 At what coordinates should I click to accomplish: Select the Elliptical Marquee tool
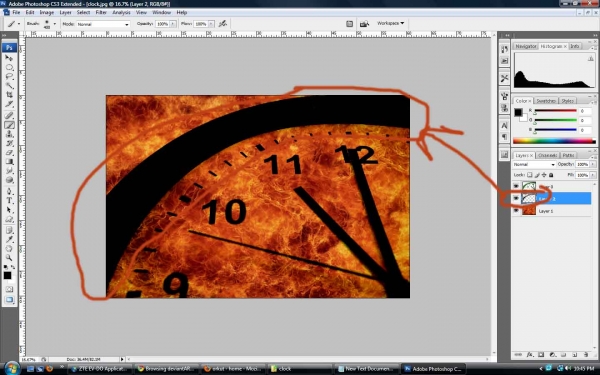(x=9, y=67)
